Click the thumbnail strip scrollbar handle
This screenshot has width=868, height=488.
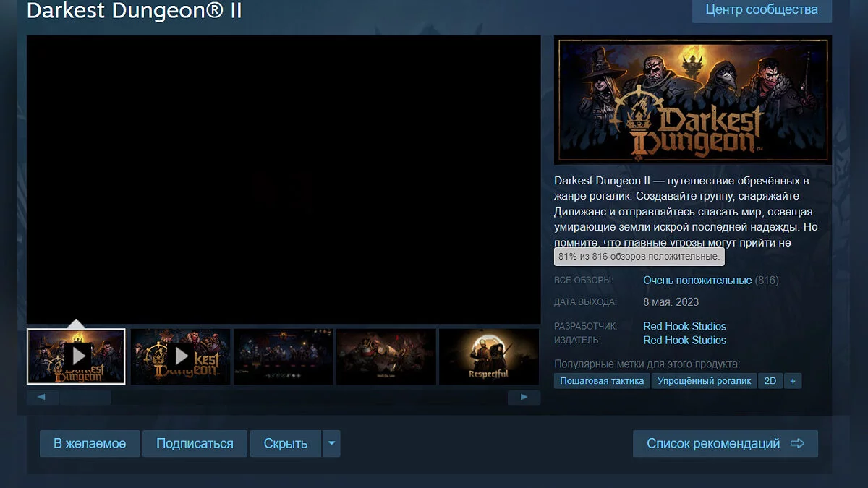point(85,397)
